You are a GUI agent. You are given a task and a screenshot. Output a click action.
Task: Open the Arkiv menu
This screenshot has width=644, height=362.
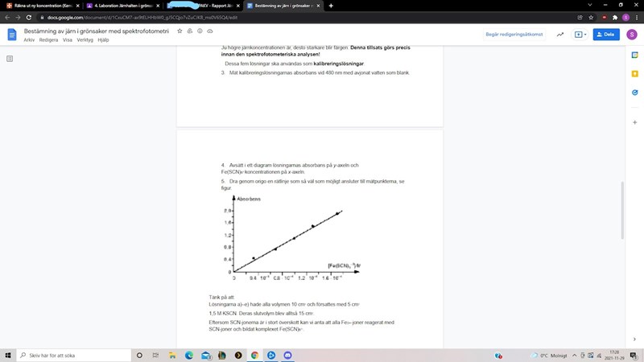(x=29, y=39)
